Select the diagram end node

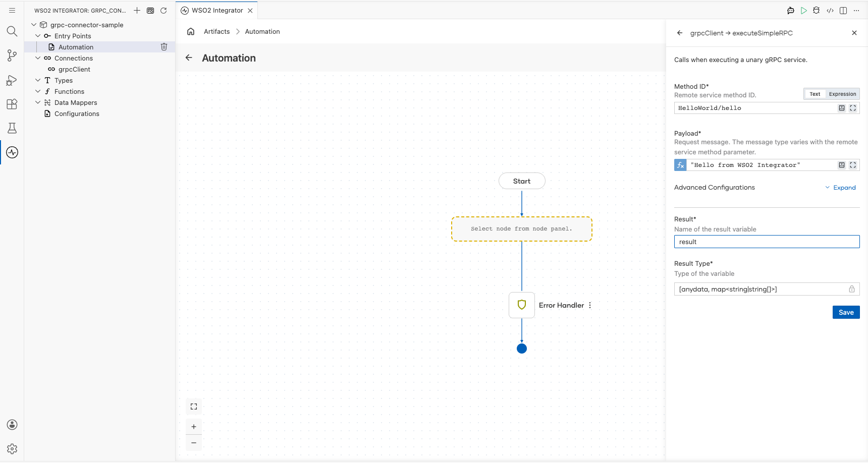pyautogui.click(x=522, y=349)
